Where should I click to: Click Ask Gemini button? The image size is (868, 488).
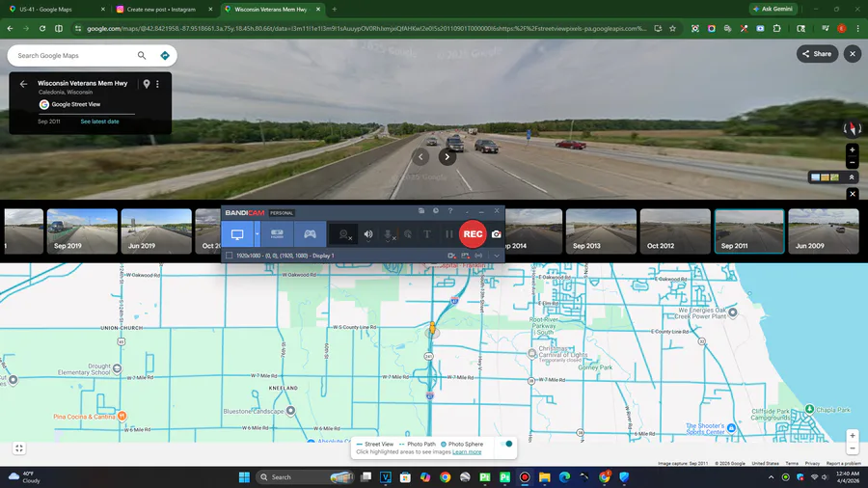pos(773,9)
